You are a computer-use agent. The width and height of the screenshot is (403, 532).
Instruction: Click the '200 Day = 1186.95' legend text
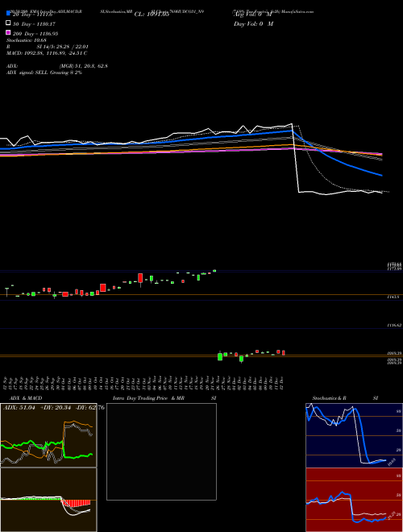[35, 34]
